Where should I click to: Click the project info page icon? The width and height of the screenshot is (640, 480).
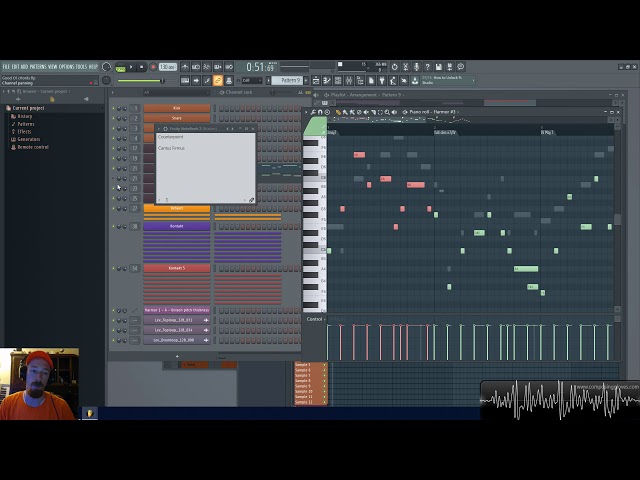[x=371, y=80]
